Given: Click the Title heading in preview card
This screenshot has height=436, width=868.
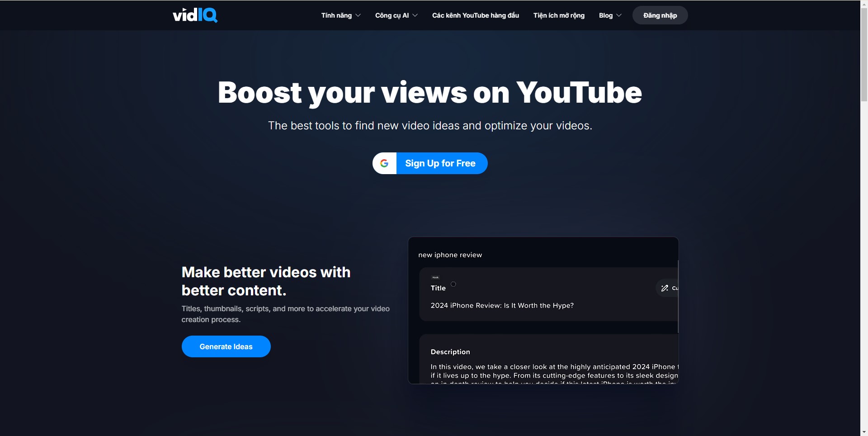Looking at the screenshot, I should click(x=438, y=288).
